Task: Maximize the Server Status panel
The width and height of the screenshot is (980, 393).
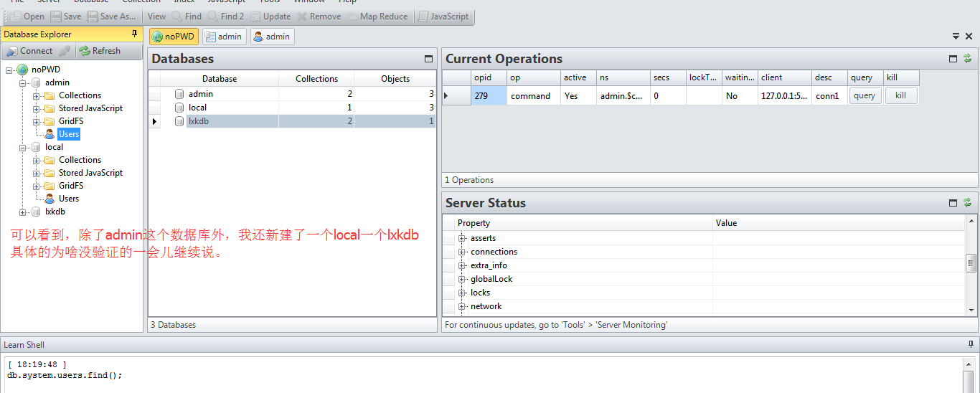Action: click(x=953, y=203)
